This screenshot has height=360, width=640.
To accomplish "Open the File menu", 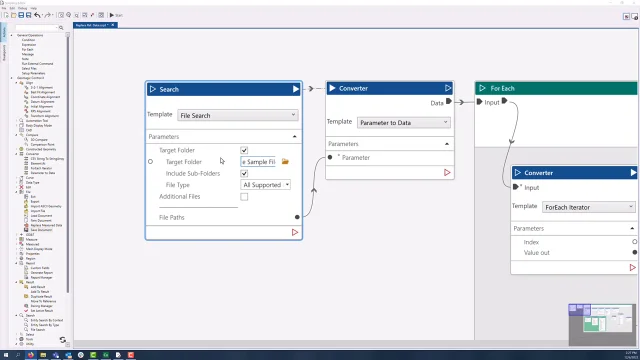I will (4, 8).
